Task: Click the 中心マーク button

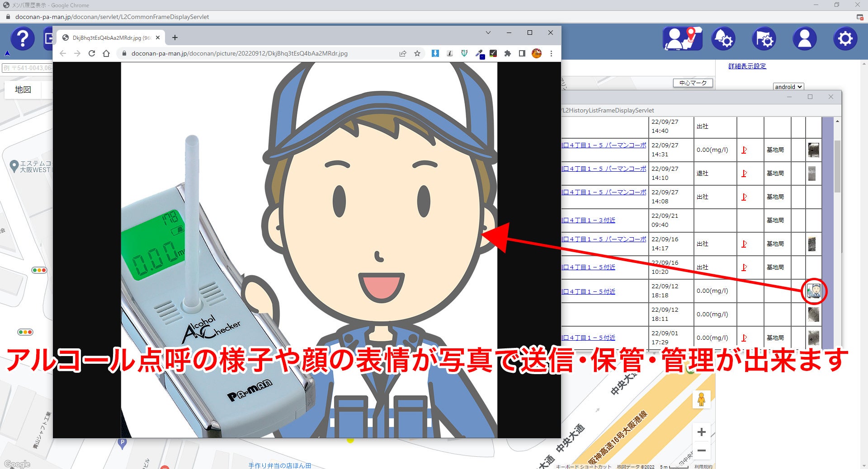Action: (693, 83)
